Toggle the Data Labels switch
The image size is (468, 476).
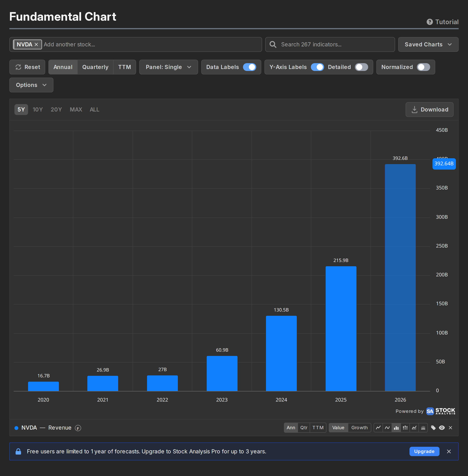tap(249, 67)
